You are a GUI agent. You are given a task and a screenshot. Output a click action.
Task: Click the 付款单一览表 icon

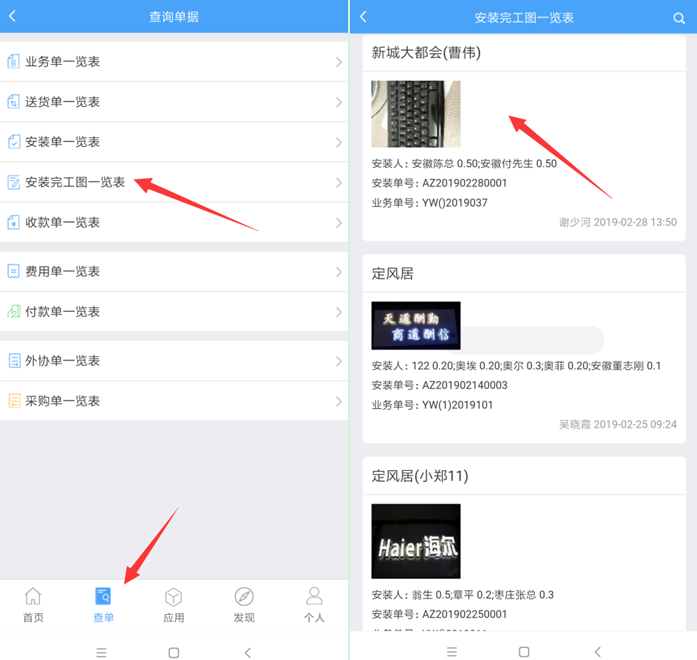(x=14, y=311)
